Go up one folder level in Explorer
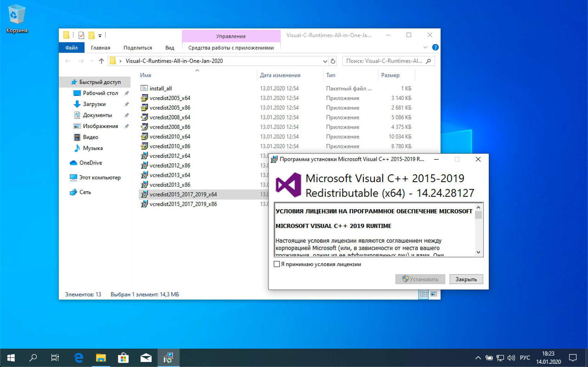The image size is (588, 367). [x=102, y=61]
